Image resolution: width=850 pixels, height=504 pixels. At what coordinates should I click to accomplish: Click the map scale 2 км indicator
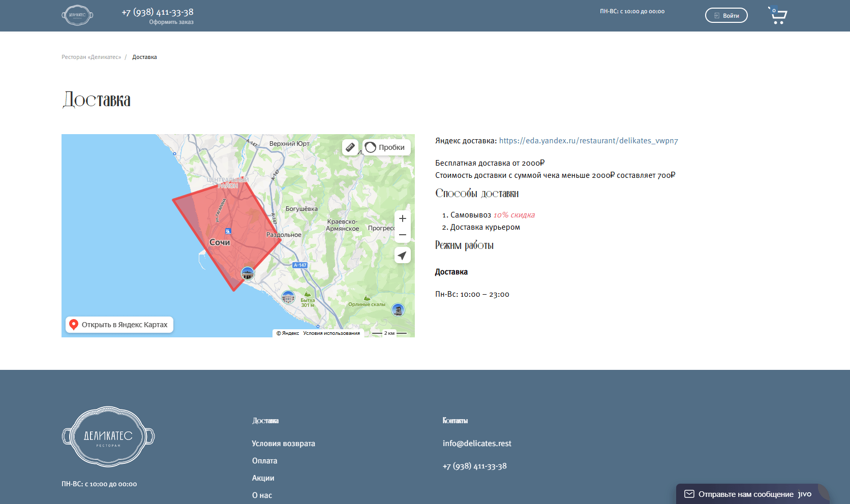[389, 333]
